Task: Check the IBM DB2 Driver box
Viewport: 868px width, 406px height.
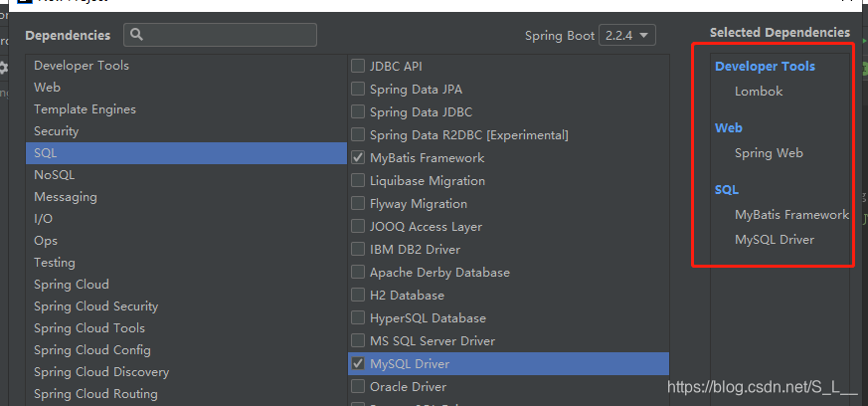Action: click(358, 249)
